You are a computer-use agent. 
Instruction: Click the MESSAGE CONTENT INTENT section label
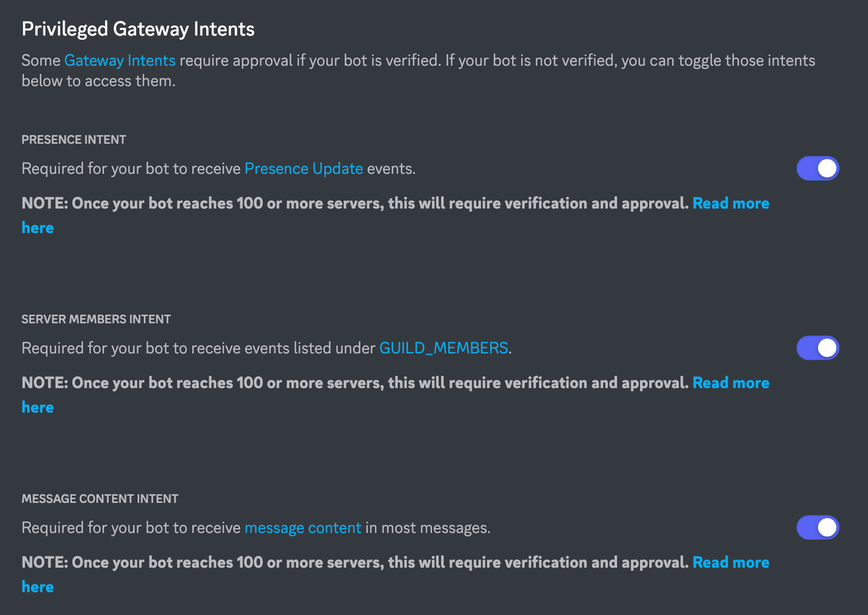point(100,499)
